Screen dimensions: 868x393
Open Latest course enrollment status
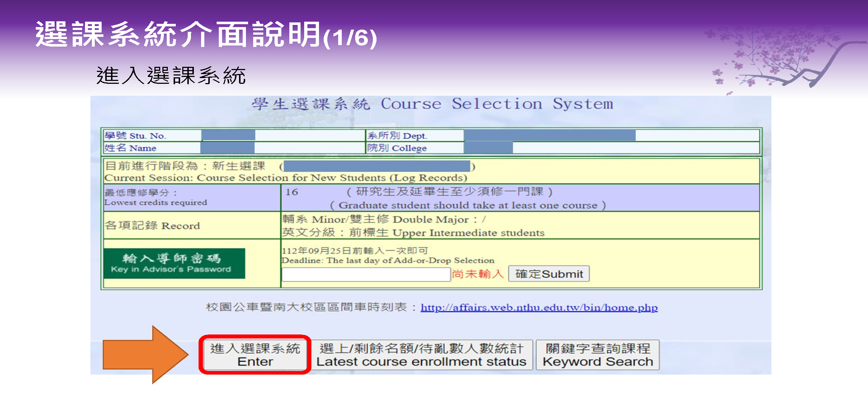[x=421, y=355]
